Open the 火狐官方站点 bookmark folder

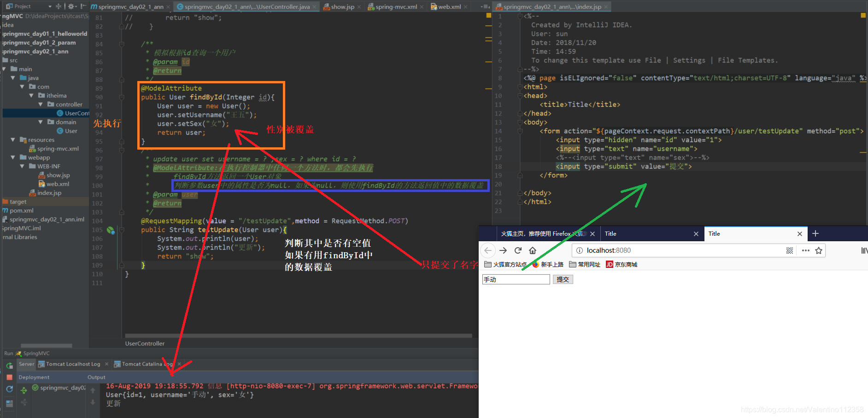coord(505,264)
